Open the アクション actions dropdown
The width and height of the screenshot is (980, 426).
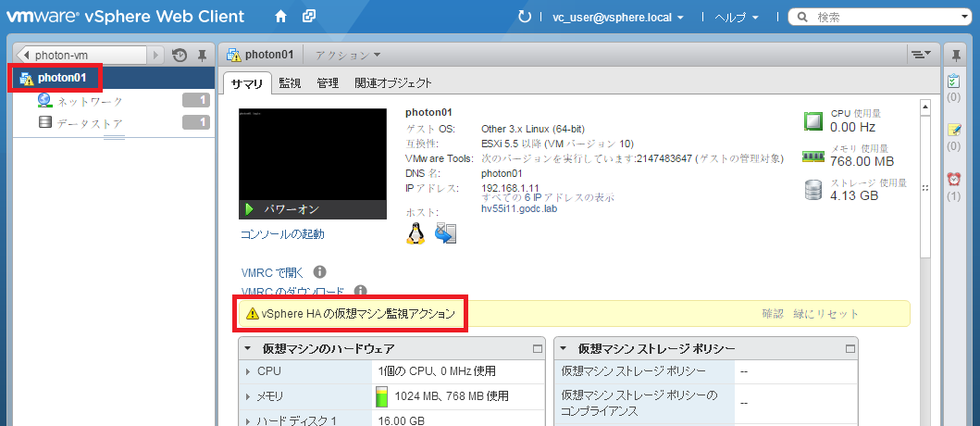[348, 55]
